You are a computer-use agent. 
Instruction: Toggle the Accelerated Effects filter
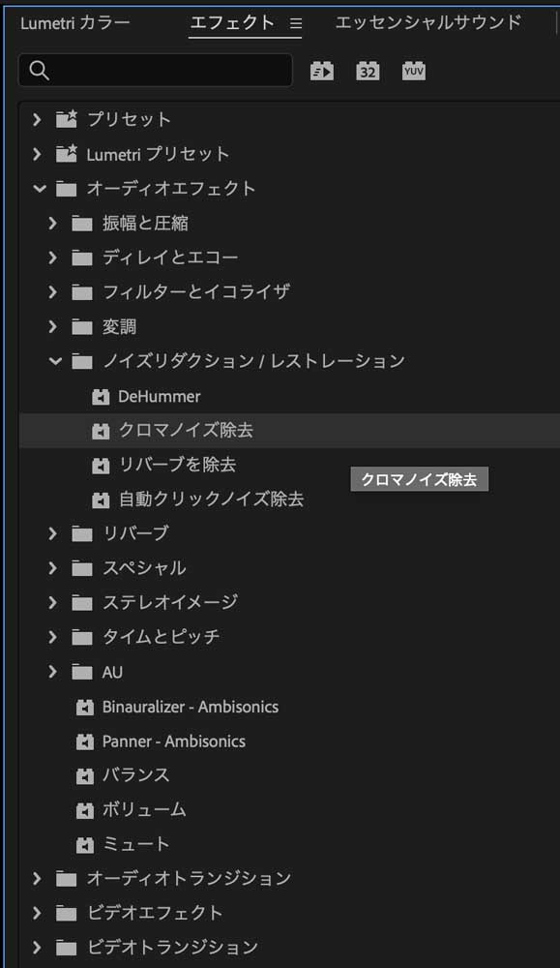[321, 70]
